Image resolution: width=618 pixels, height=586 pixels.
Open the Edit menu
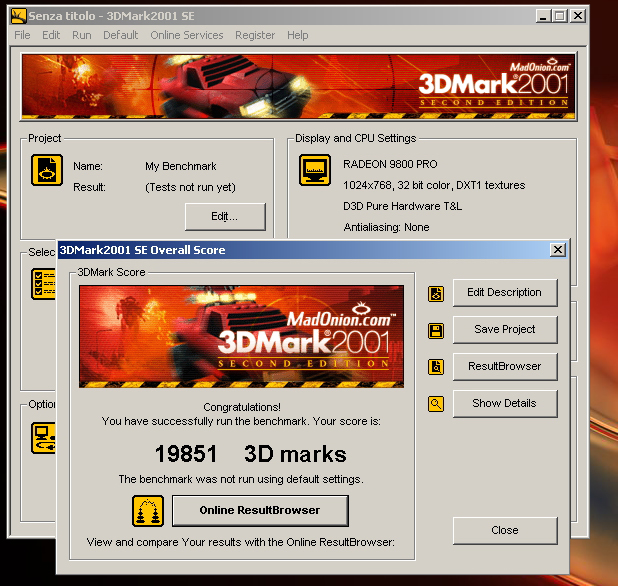point(51,35)
